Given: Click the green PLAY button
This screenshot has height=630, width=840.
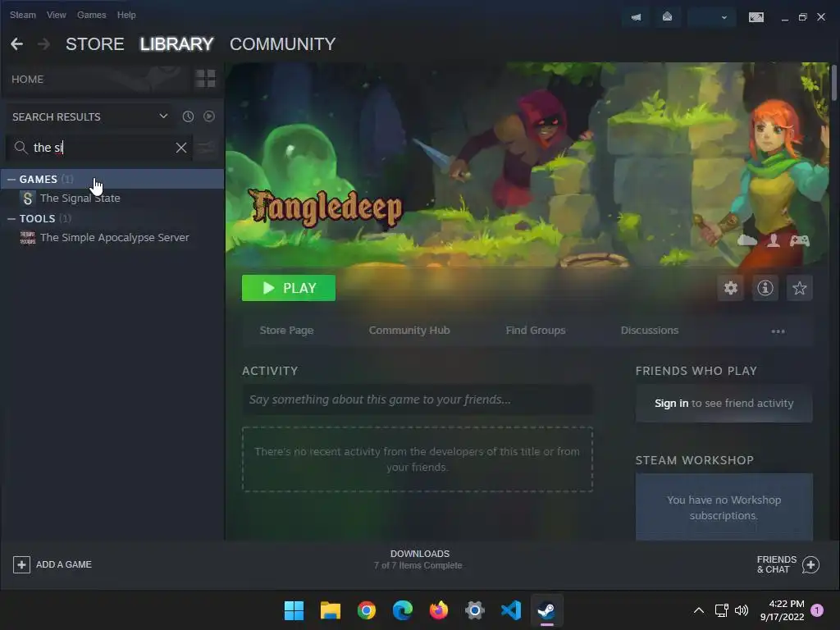Looking at the screenshot, I should [x=289, y=288].
